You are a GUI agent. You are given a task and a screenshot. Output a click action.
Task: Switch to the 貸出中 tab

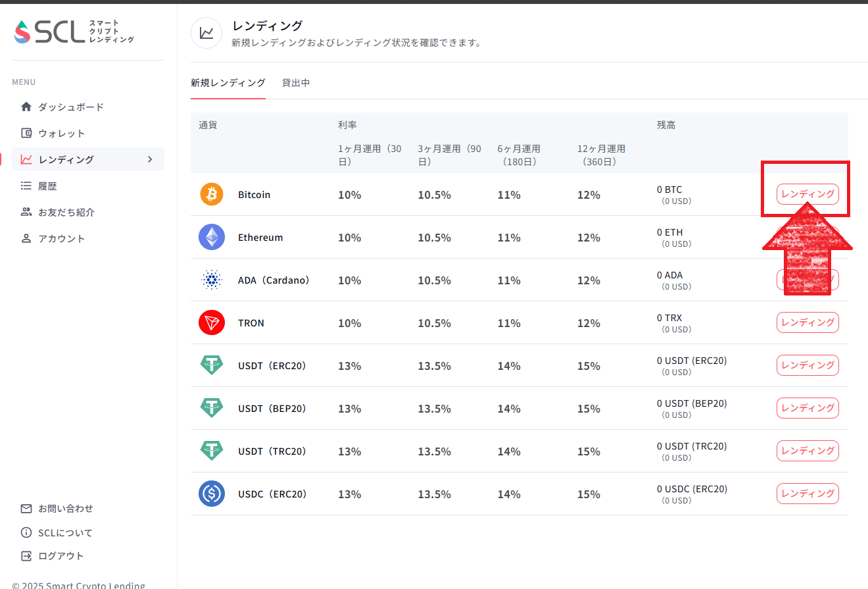coord(296,83)
